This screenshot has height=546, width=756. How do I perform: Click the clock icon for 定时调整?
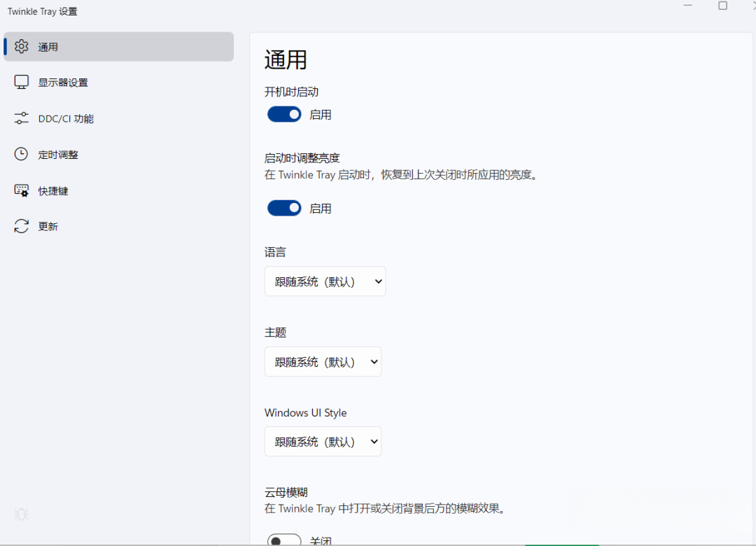click(x=21, y=154)
